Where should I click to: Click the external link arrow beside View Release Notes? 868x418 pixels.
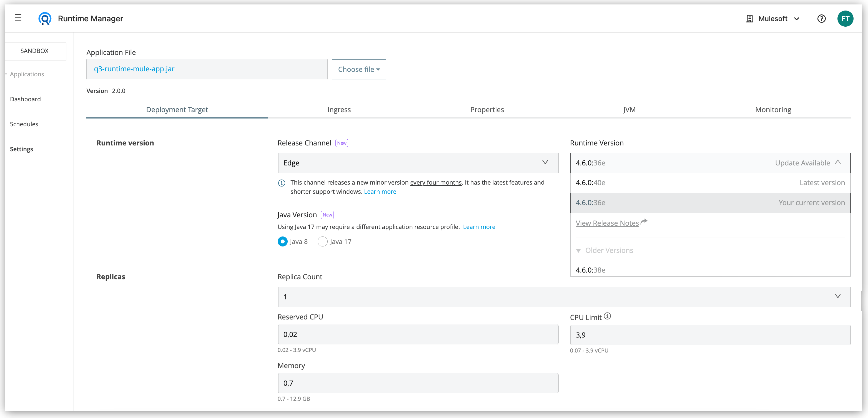point(644,221)
